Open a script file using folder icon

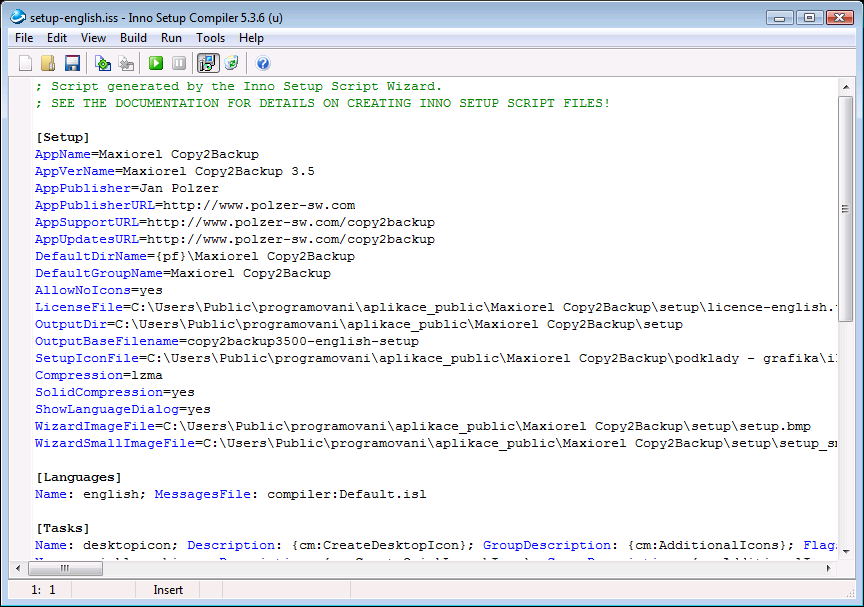click(x=48, y=63)
